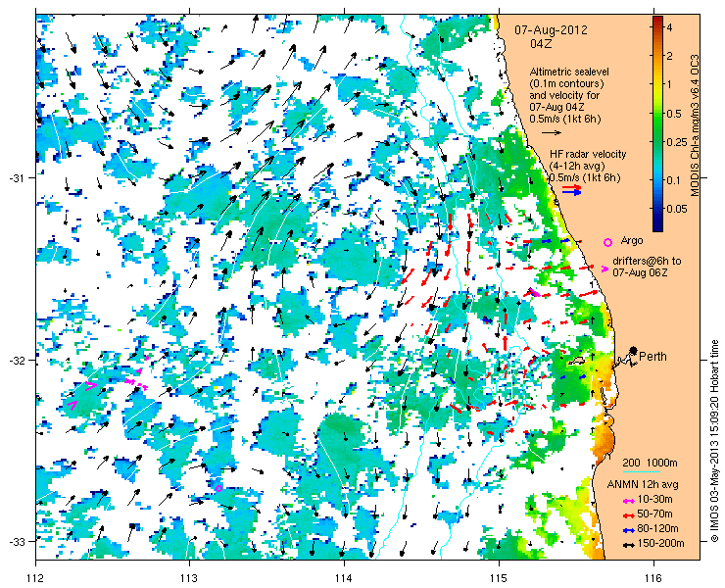The image size is (725, 588).
Task: Click the colorbar tick value 4
Action: pyautogui.click(x=669, y=27)
